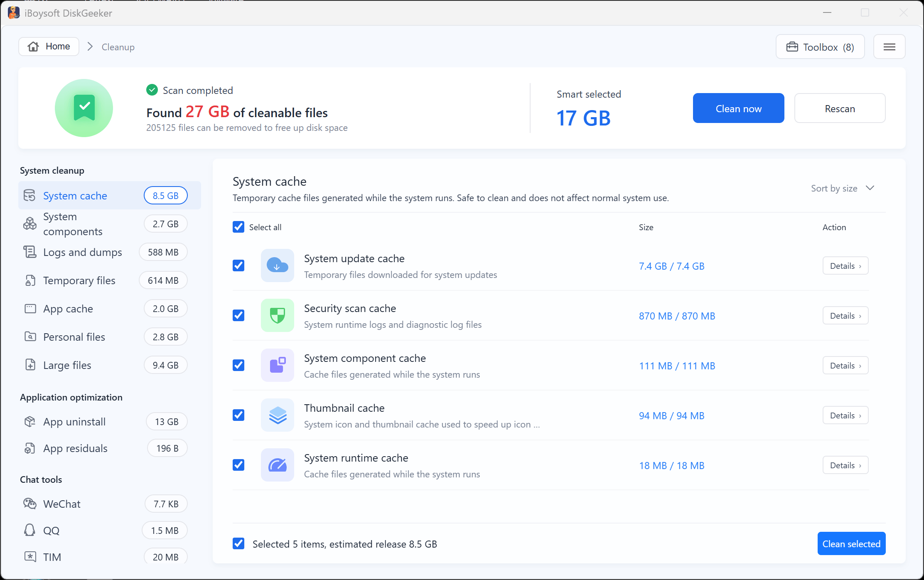The image size is (924, 580).
Task: Click the Personal files icon
Action: pos(30,337)
